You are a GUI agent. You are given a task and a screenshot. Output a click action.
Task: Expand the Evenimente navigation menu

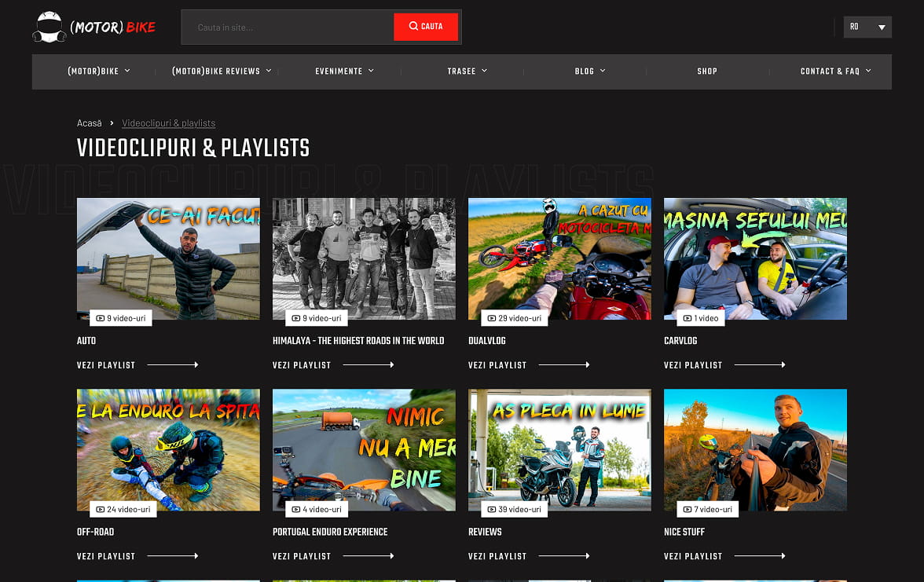(344, 71)
